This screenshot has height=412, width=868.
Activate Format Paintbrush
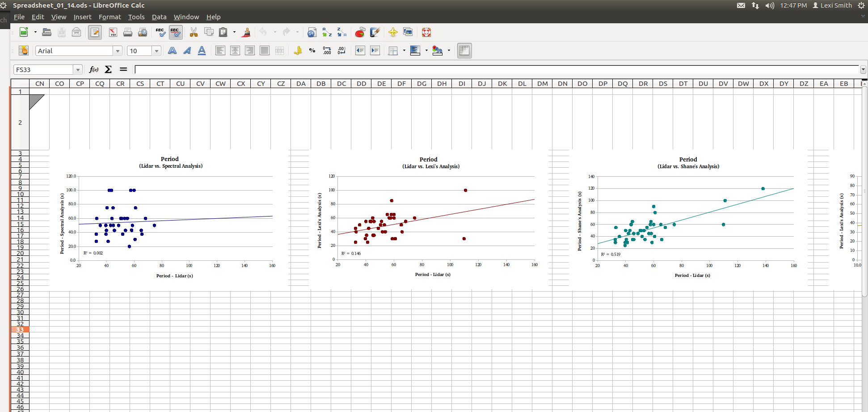pyautogui.click(x=246, y=32)
